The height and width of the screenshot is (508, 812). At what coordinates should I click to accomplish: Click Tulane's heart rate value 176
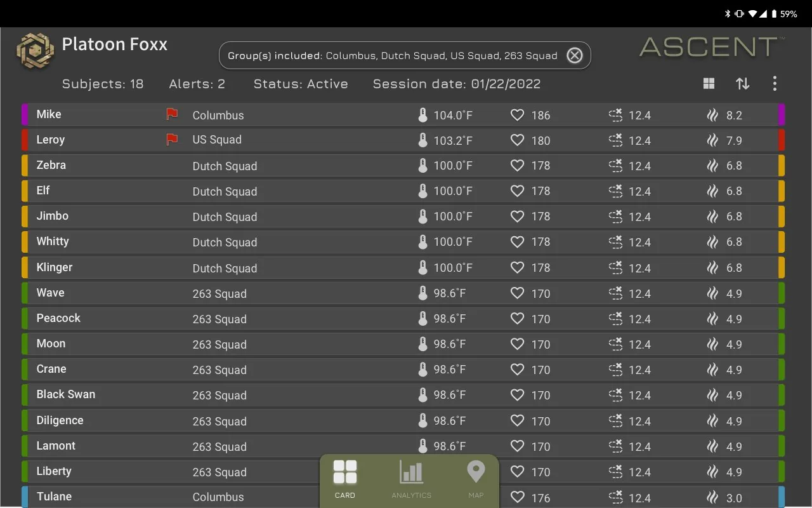(x=540, y=498)
